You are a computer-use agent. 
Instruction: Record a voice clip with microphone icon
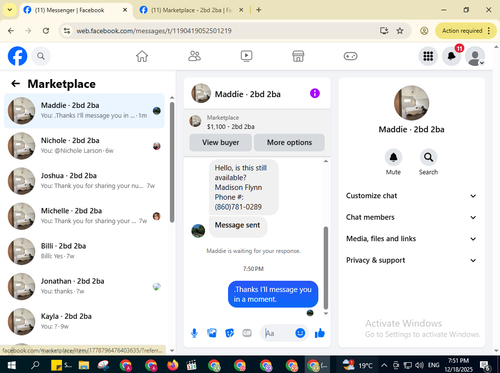click(x=194, y=333)
